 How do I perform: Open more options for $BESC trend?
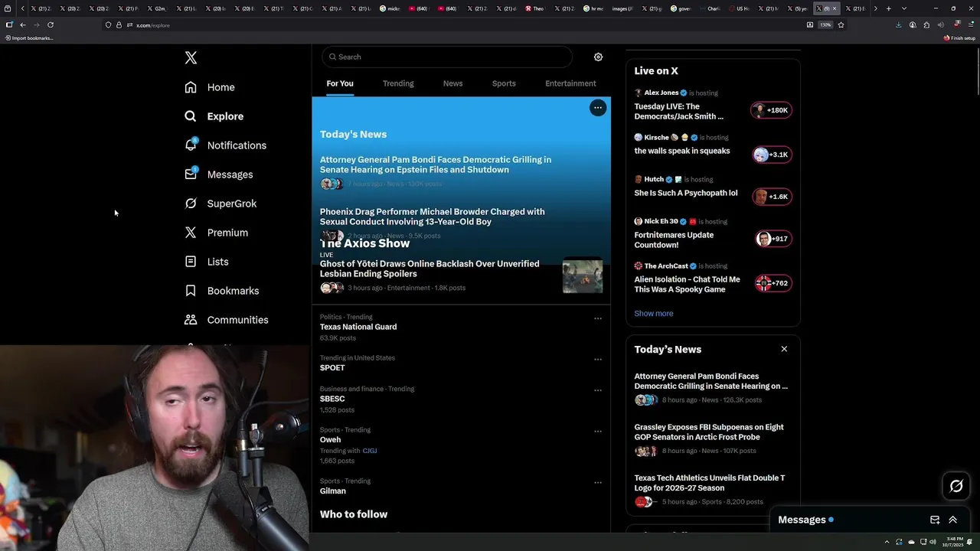point(598,390)
